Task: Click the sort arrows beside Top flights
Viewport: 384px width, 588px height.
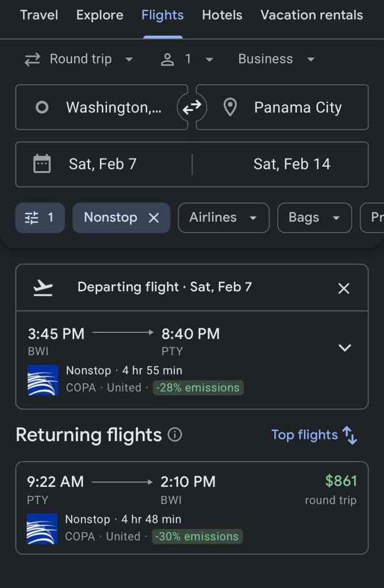Action: pos(350,435)
